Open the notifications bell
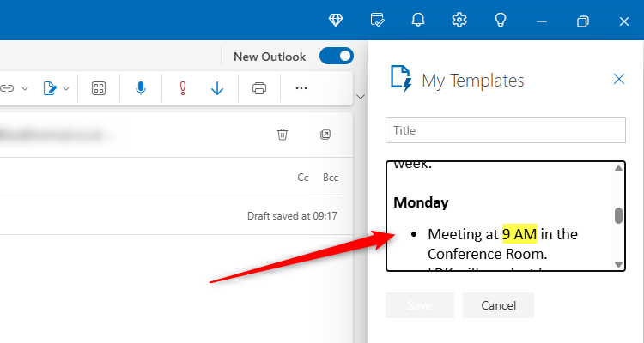This screenshot has width=644, height=343. point(418,20)
